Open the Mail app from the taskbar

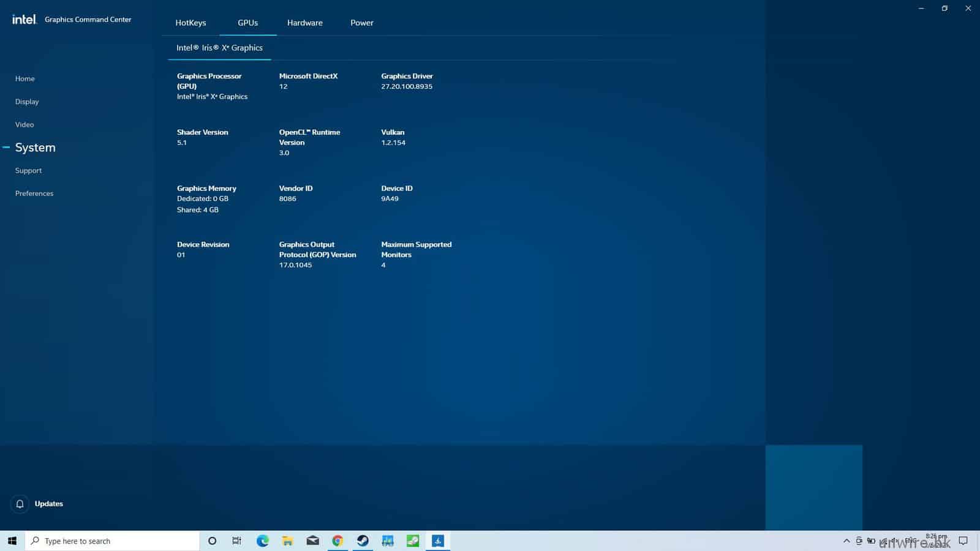pos(312,541)
